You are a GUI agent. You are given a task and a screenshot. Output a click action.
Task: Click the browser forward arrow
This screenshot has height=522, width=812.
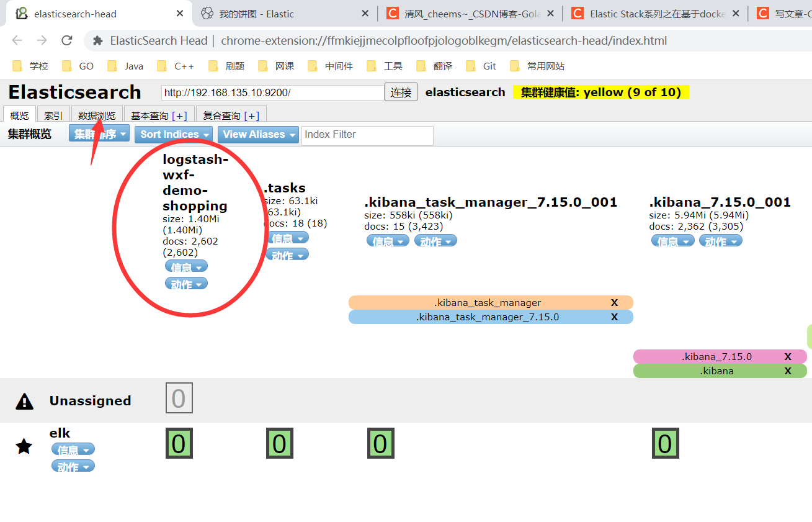(42, 40)
